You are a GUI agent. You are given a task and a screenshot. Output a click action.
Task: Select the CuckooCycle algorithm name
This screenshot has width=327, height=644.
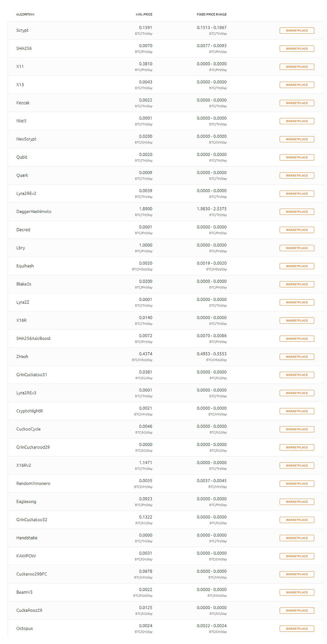click(28, 429)
